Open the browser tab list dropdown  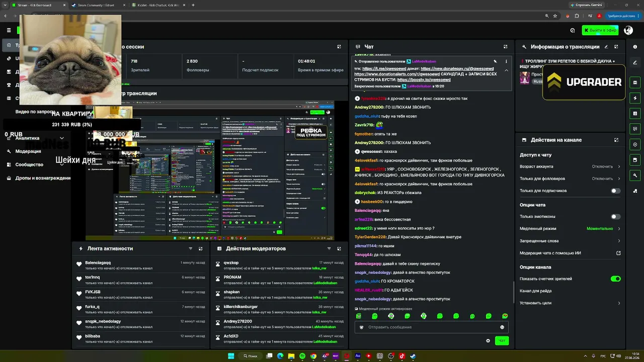5,5
